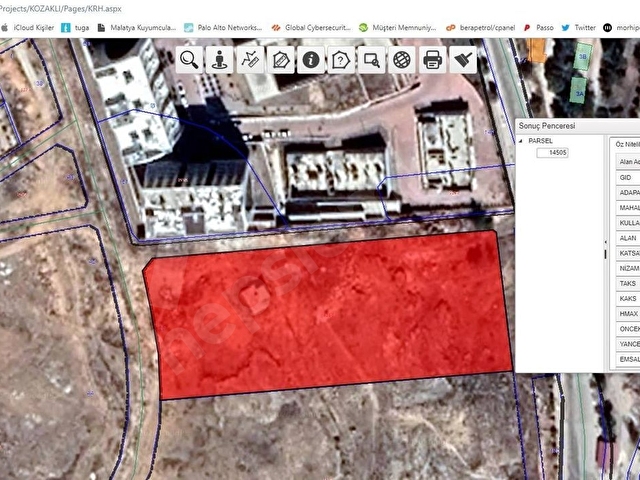The height and width of the screenshot is (480, 640).
Task: Click the green 3B parcel on map
Action: 583,56
